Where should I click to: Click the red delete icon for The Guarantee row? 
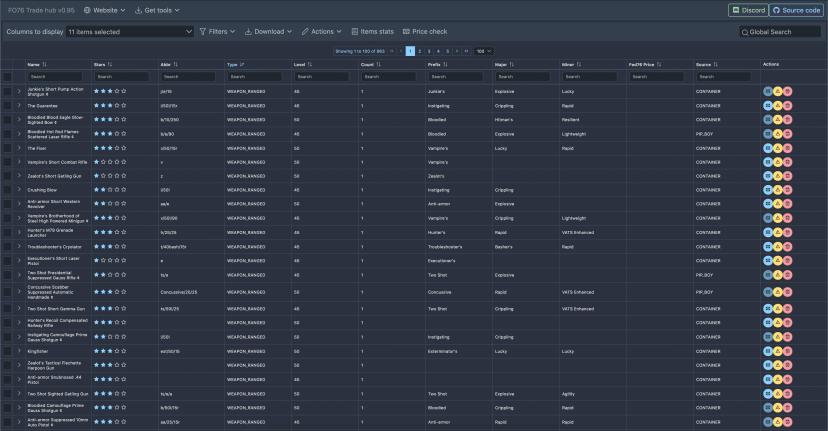click(787, 105)
